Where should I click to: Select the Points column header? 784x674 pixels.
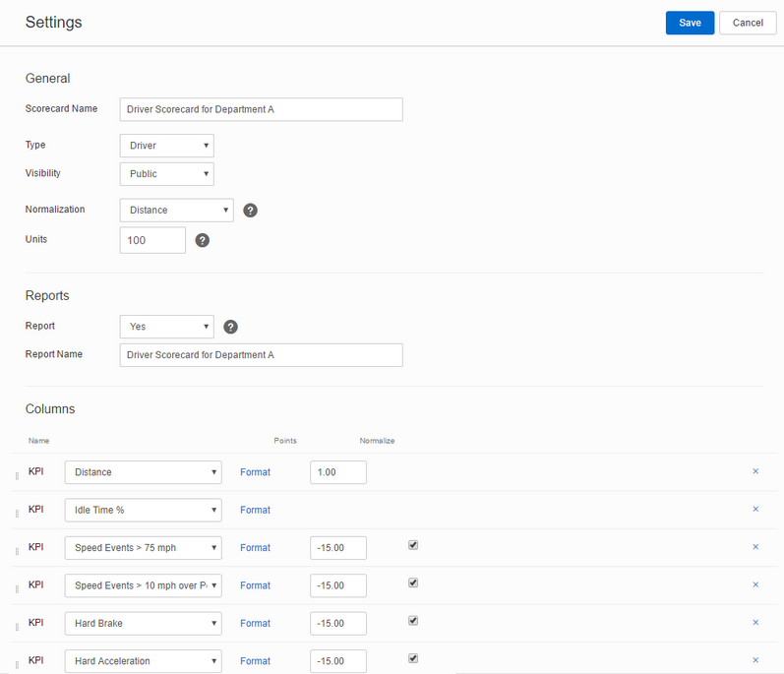285,441
